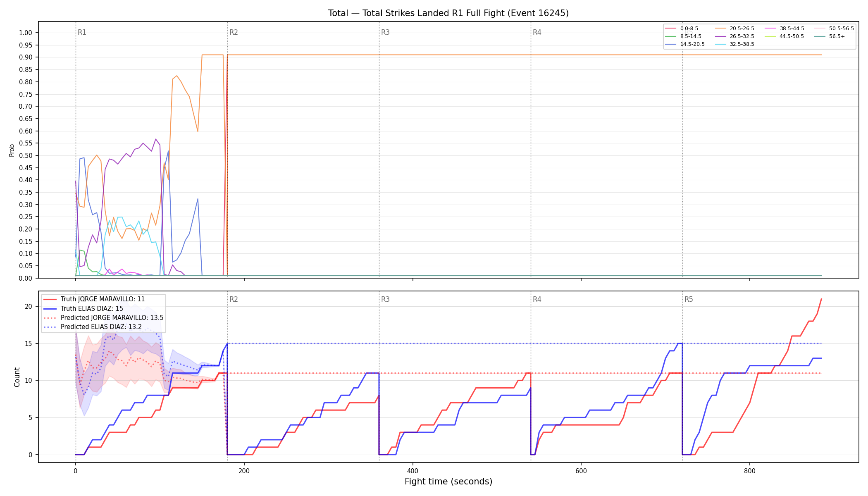Click the 800 seconds x-axis tick label
This screenshot has height=496, width=868.
(x=750, y=471)
